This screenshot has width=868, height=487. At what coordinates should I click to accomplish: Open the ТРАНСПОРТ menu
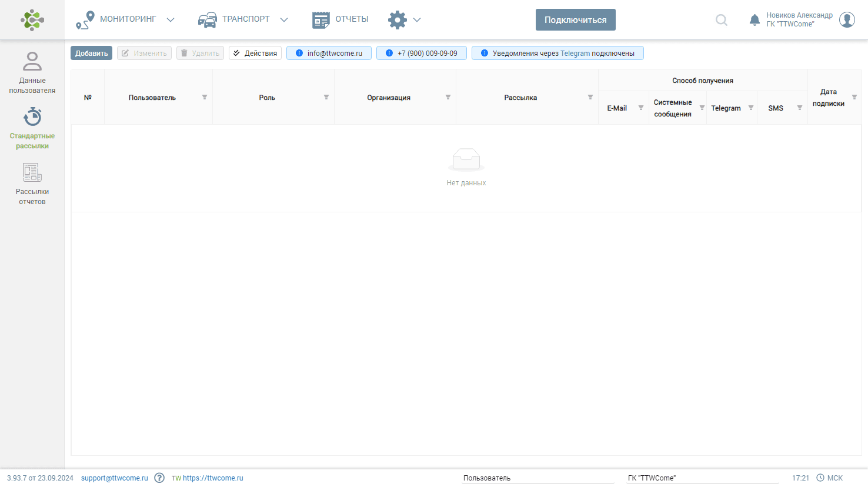[x=246, y=19]
